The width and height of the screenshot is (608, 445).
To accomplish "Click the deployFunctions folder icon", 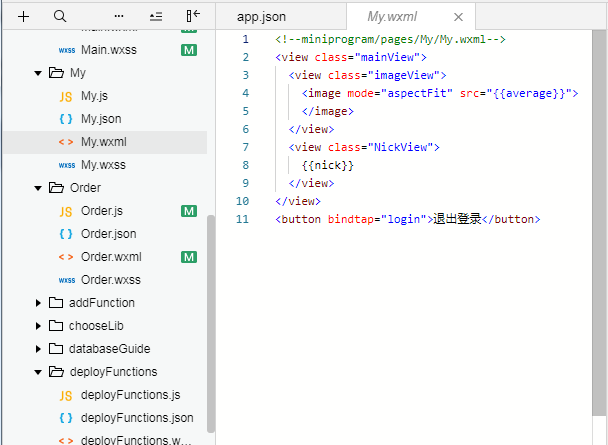I will (56, 372).
